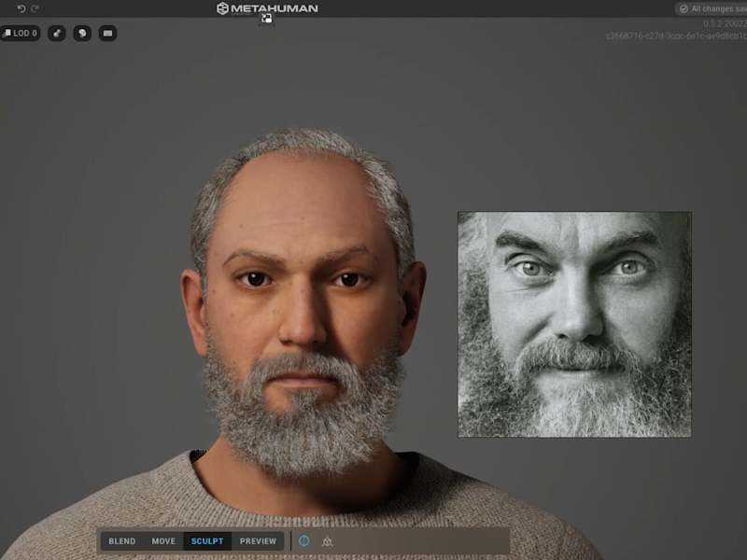Click the MetaHuman logo
The height and width of the screenshot is (560, 747).
pos(267,8)
